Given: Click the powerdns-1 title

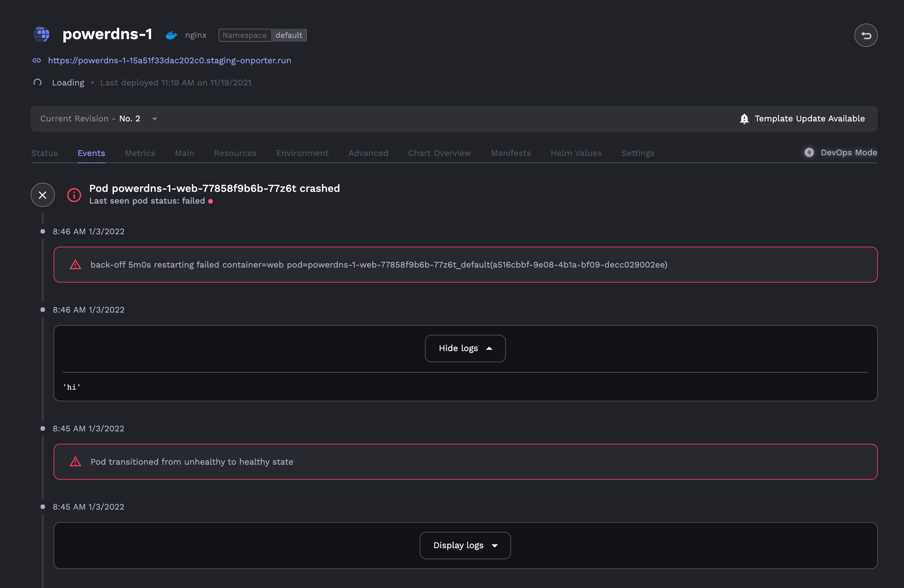Looking at the screenshot, I should coord(108,34).
